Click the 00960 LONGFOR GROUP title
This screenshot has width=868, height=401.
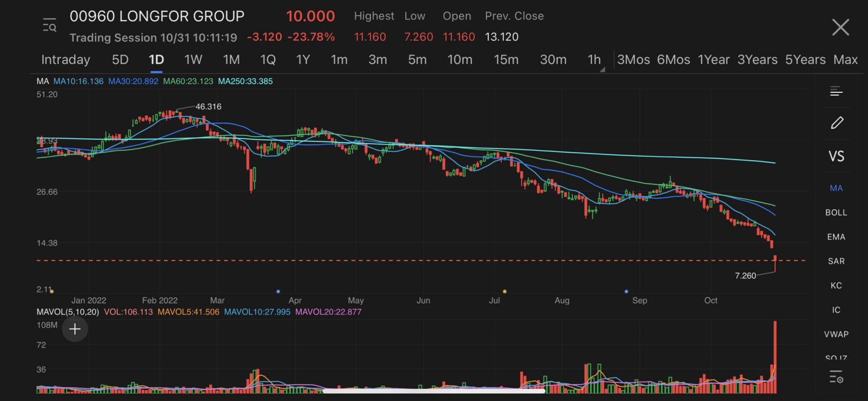(x=157, y=16)
